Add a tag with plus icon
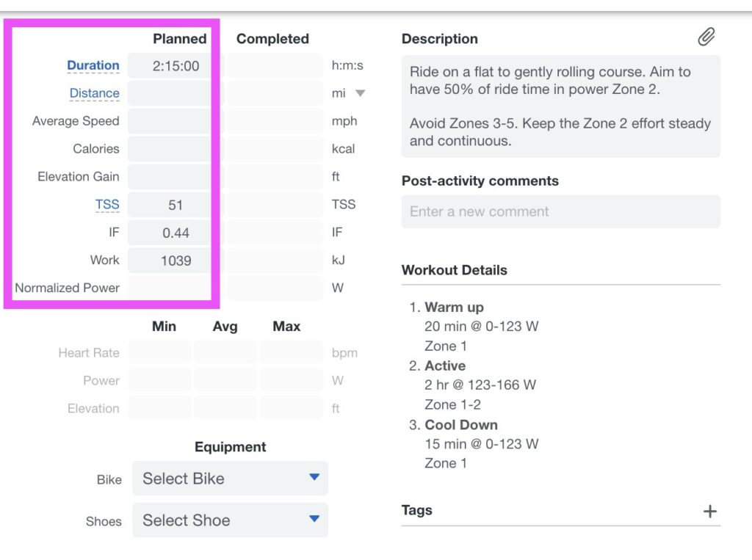The width and height of the screenshot is (752, 560). (709, 512)
